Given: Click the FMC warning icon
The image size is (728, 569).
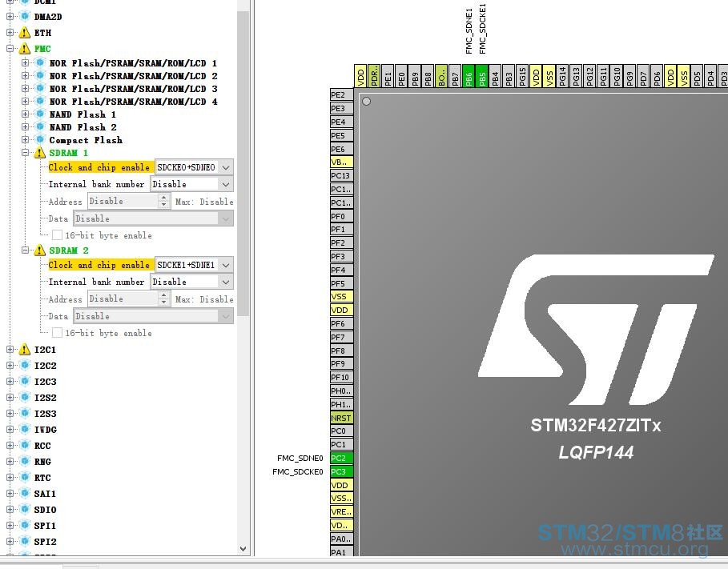Looking at the screenshot, I should pos(24,48).
